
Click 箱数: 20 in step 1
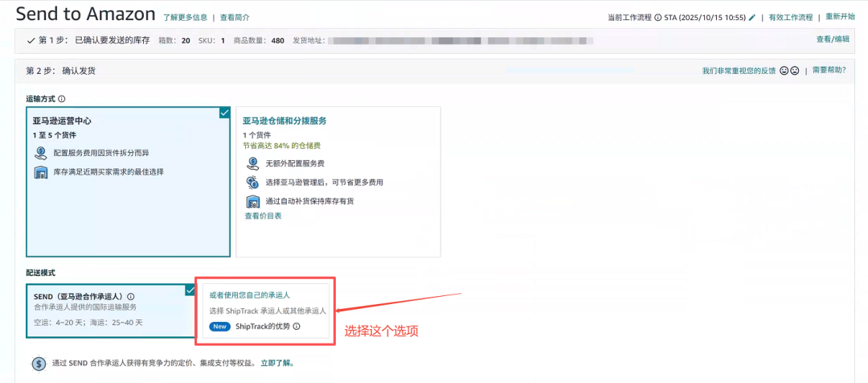[174, 40]
